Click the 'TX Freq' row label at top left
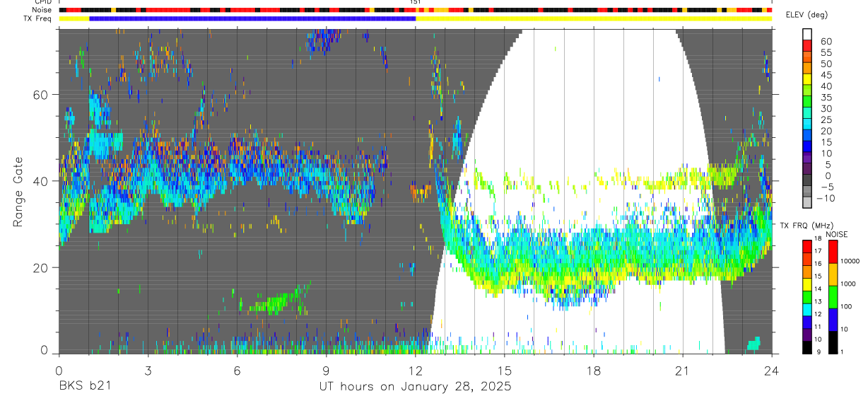Image resolution: width=868 pixels, height=401 pixels. [x=39, y=18]
